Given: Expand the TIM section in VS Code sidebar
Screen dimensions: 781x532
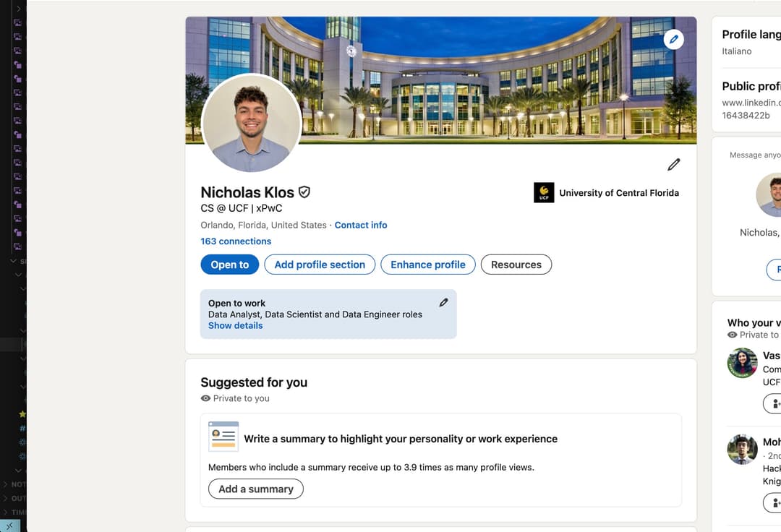Looking at the screenshot, I should 14,512.
